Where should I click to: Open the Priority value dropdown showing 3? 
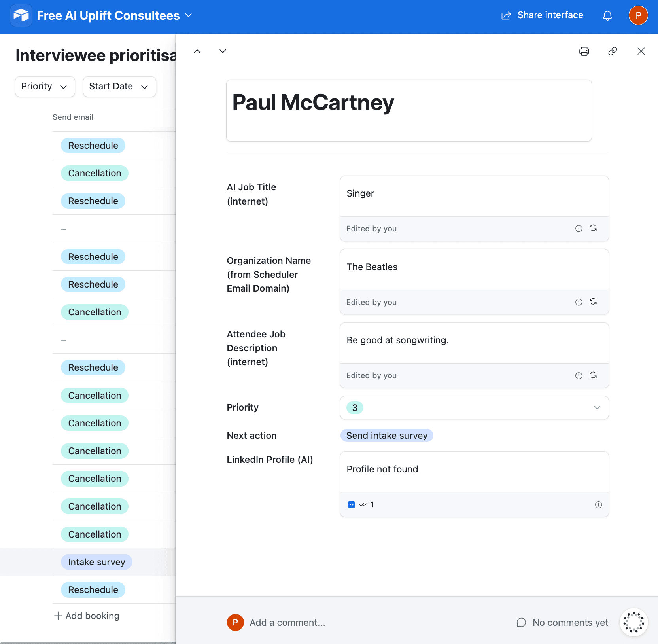click(474, 407)
